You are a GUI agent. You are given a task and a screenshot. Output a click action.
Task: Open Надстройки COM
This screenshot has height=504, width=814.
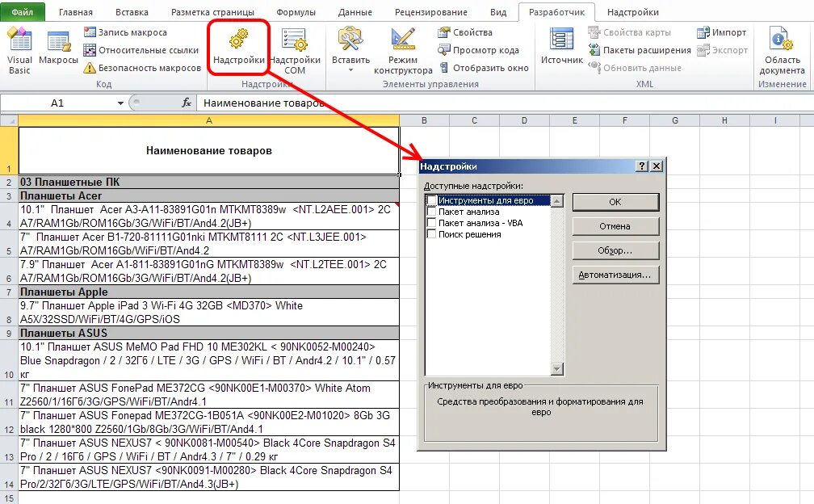coord(295,51)
